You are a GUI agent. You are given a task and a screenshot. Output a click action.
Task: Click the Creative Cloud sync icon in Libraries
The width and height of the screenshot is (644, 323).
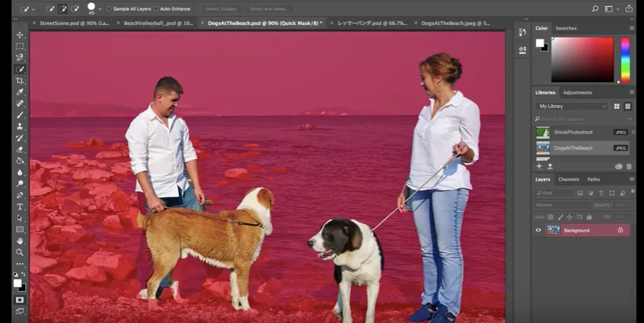tap(619, 166)
